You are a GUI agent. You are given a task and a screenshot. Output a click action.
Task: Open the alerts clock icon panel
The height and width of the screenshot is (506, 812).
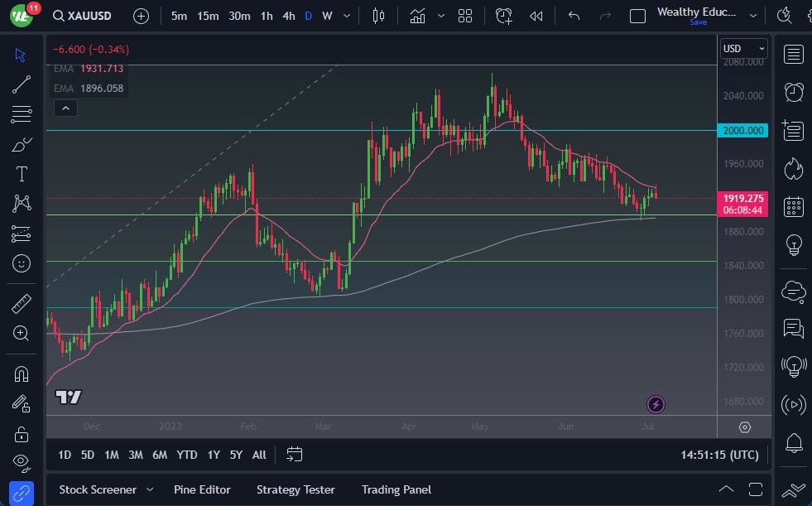point(793,91)
